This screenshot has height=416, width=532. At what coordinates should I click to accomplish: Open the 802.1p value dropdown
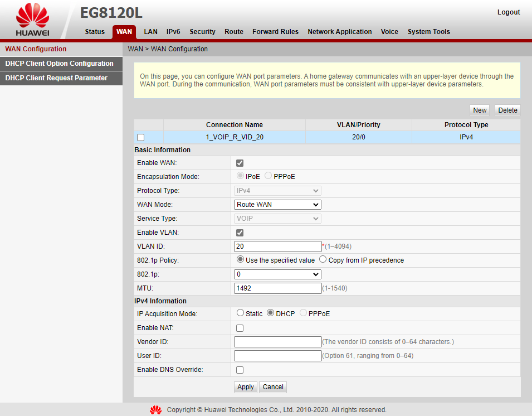point(277,274)
